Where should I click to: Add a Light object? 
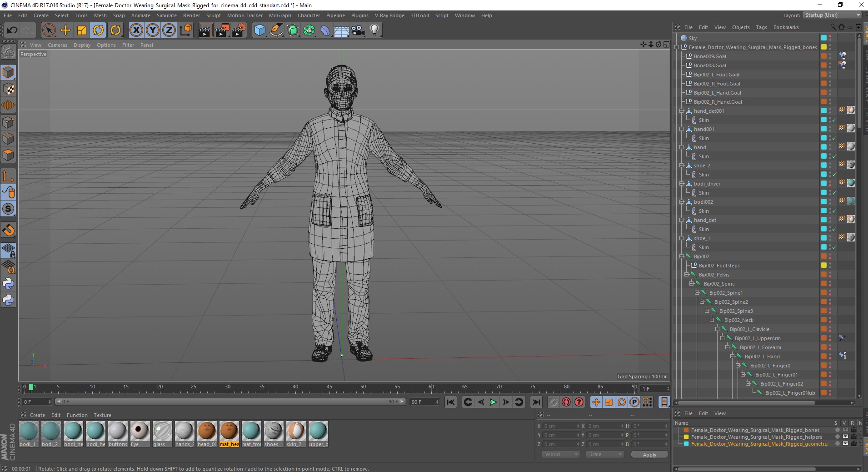click(x=374, y=30)
